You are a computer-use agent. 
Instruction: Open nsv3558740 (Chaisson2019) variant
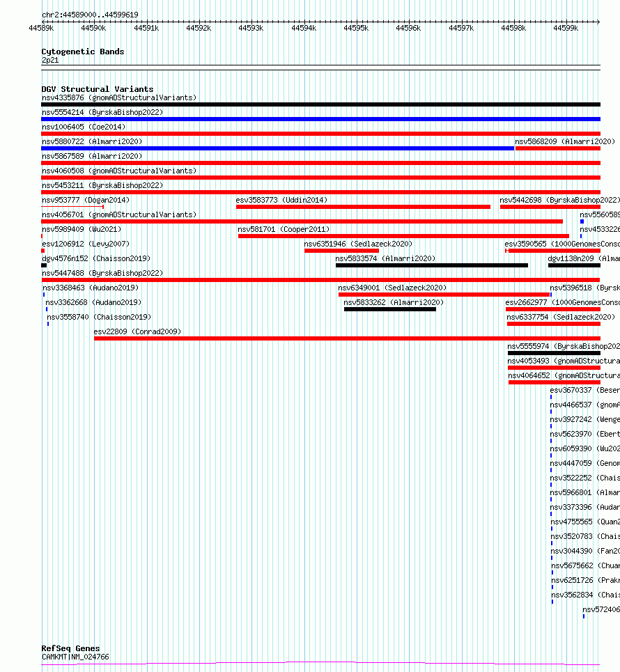tap(99, 317)
